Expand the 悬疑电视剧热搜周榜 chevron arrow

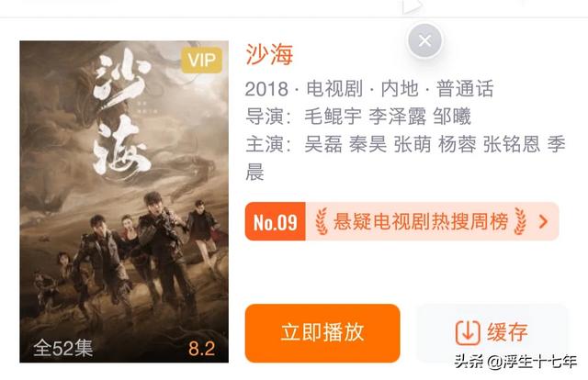tap(543, 221)
